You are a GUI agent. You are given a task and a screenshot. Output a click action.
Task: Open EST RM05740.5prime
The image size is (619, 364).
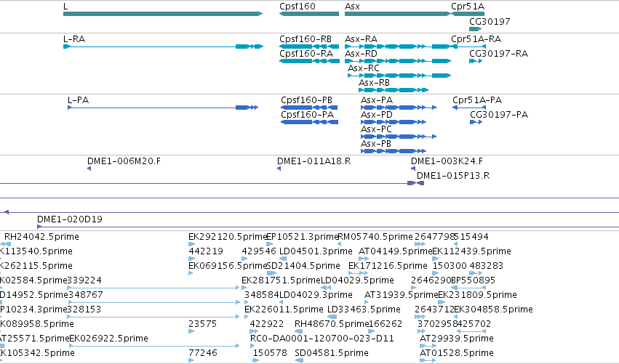tap(375, 237)
